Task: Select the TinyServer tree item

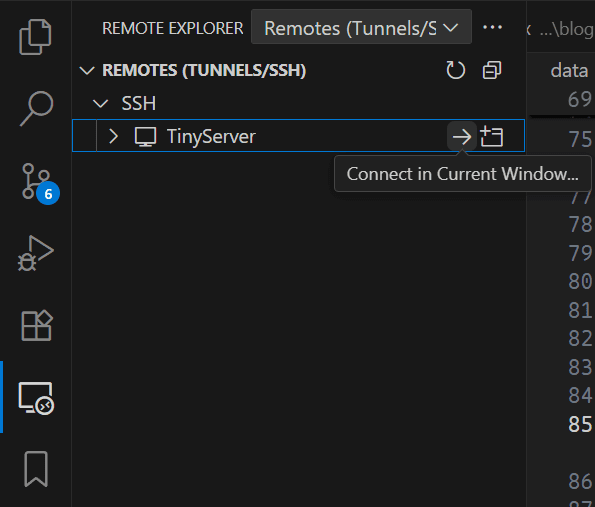Action: [298, 136]
